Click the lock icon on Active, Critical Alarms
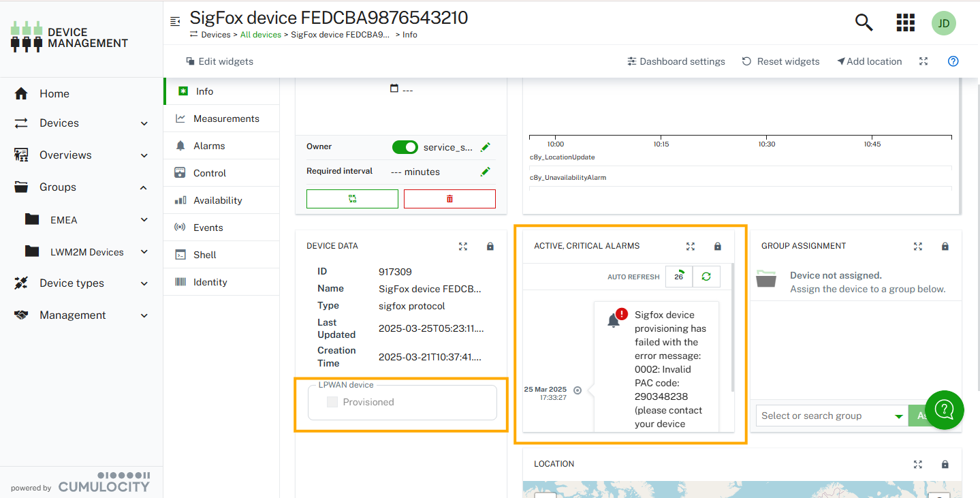This screenshot has height=498, width=980. 717,247
